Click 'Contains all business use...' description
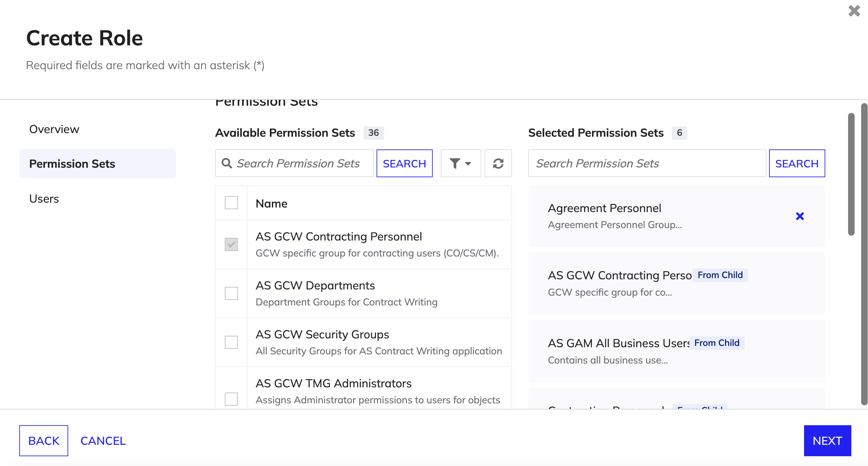The height and width of the screenshot is (466, 868). (x=608, y=360)
